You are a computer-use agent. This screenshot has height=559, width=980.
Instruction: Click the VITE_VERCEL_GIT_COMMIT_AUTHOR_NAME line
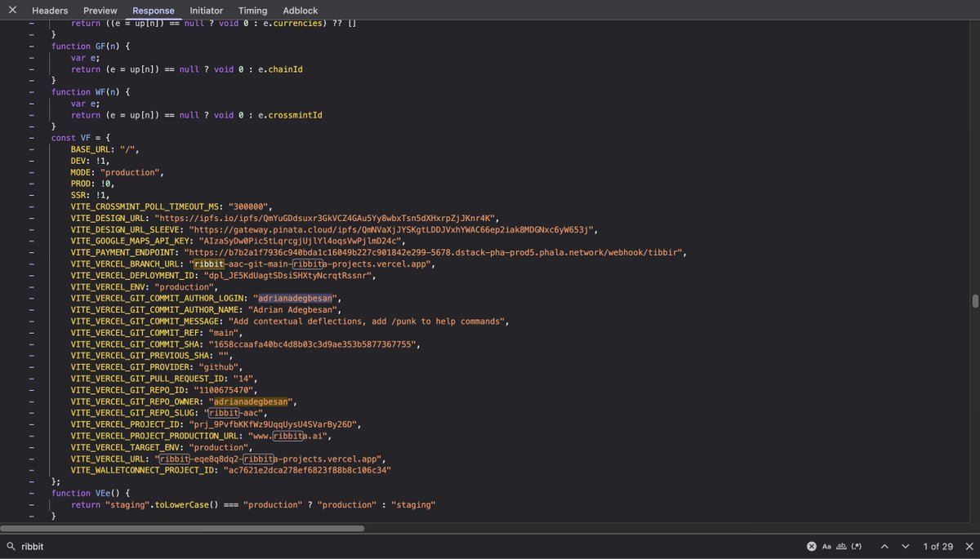[x=206, y=309]
